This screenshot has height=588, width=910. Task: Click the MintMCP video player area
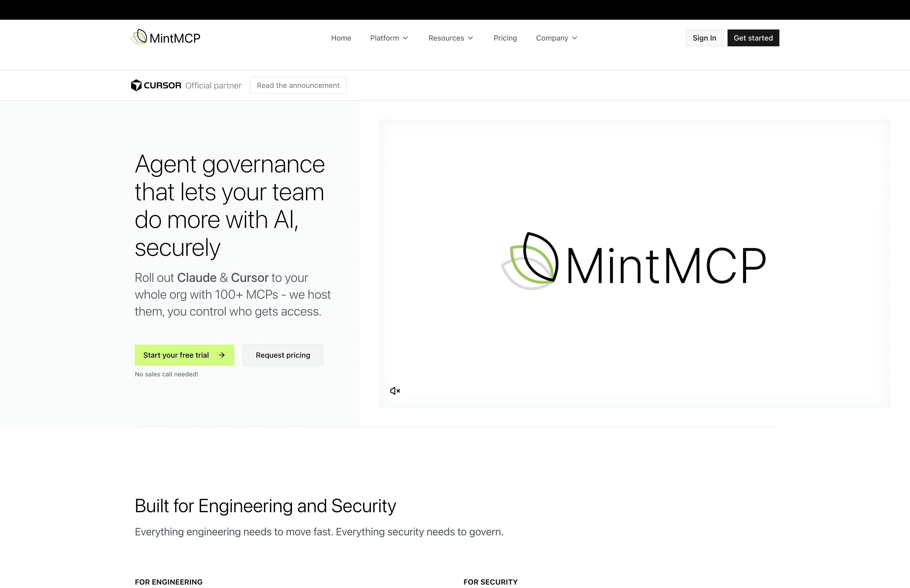tap(634, 336)
